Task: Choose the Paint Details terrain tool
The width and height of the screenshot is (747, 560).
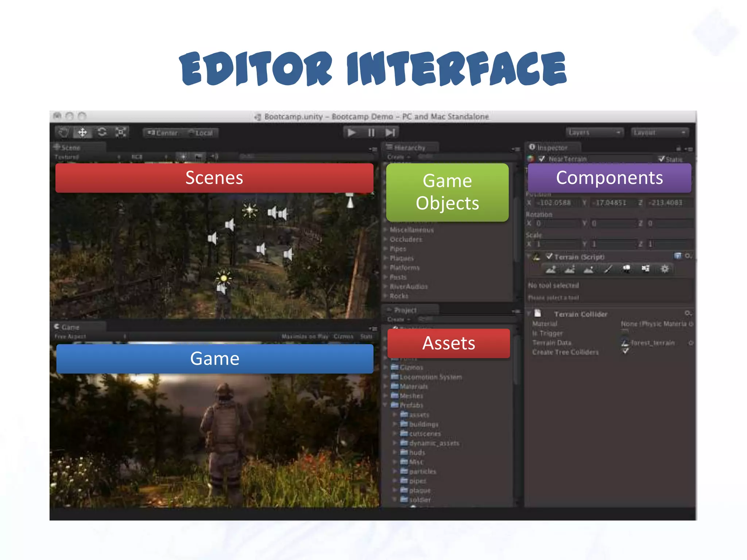Action: [x=646, y=269]
